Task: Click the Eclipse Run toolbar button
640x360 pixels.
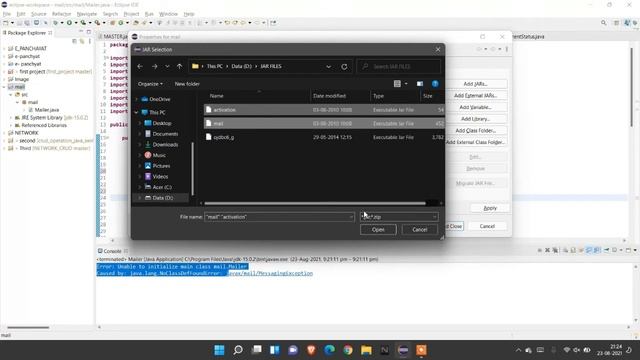Action: 69,23
